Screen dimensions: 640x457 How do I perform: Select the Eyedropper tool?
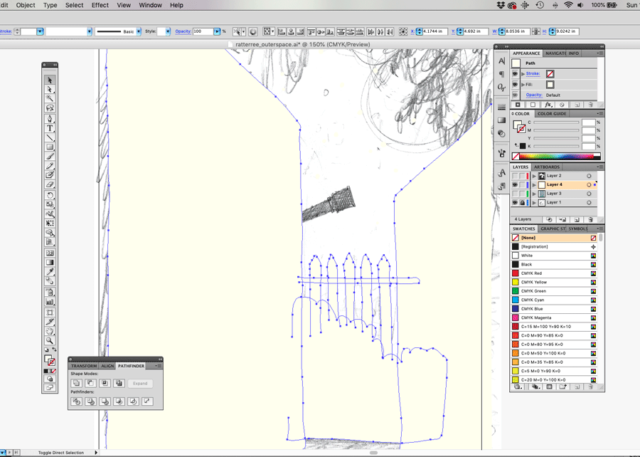pyautogui.click(x=50, y=271)
